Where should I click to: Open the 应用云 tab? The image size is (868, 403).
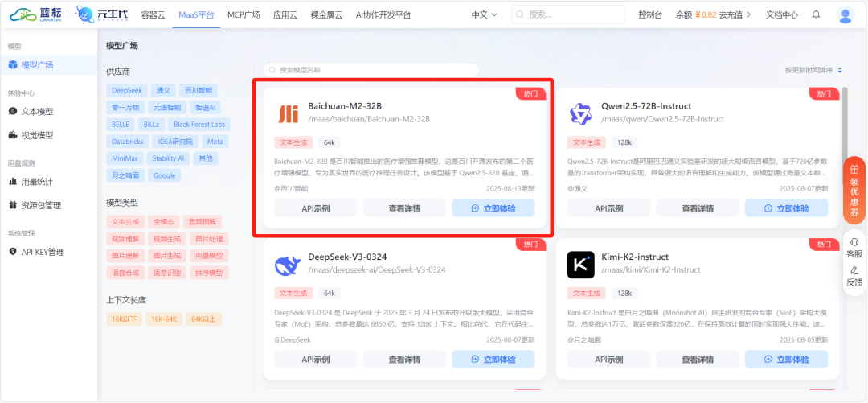[x=285, y=15]
